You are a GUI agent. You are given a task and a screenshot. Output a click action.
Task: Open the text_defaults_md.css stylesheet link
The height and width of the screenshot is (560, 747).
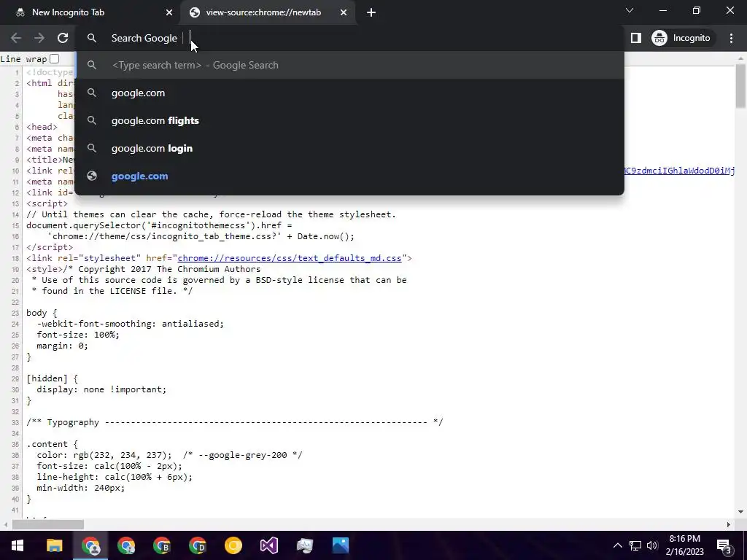[290, 258]
